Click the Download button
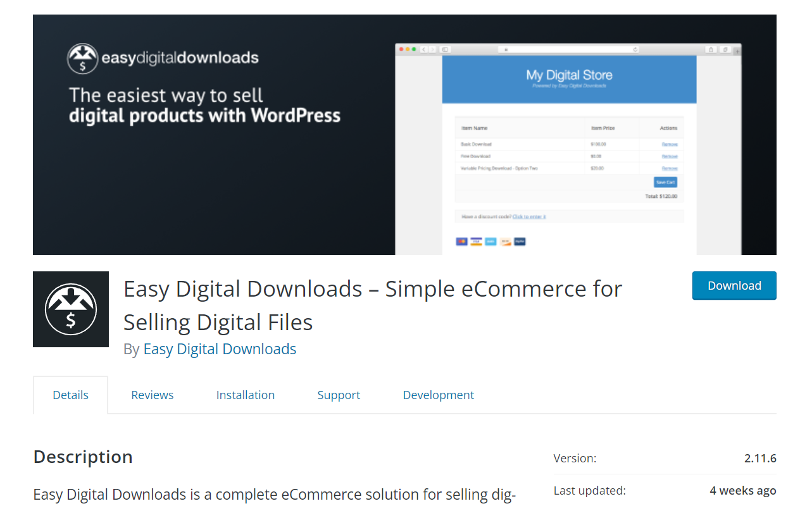Screen dimensions: 812x506 click(x=734, y=286)
